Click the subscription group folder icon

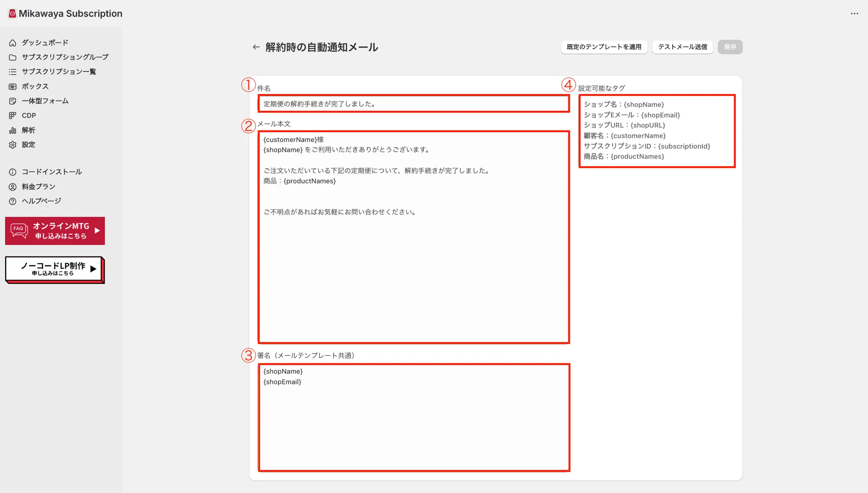click(13, 57)
